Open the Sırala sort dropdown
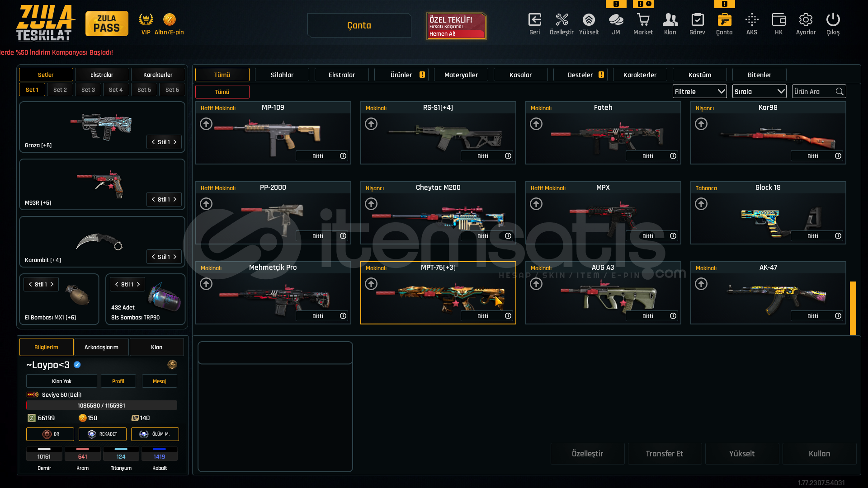868x488 pixels. click(x=759, y=92)
